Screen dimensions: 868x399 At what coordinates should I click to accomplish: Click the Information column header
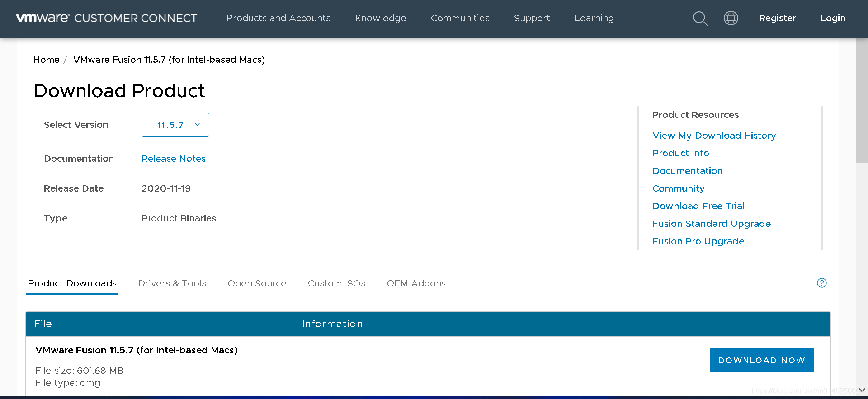332,324
